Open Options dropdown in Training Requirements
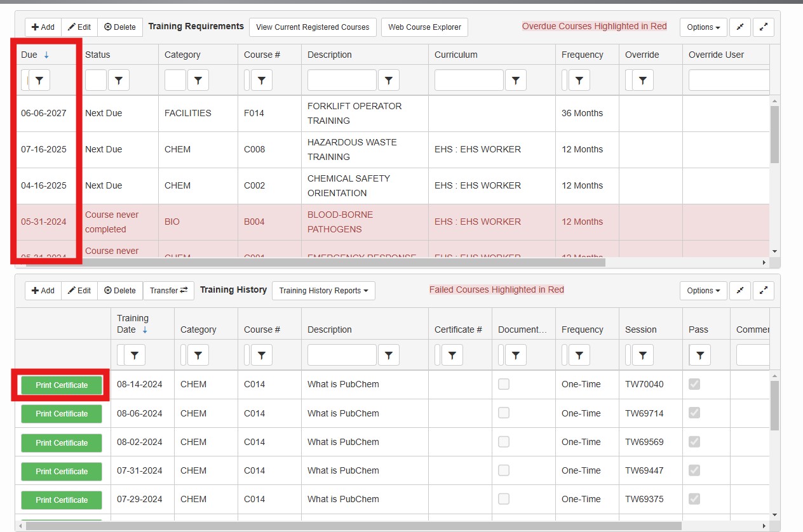This screenshot has width=803, height=532. coord(703,27)
